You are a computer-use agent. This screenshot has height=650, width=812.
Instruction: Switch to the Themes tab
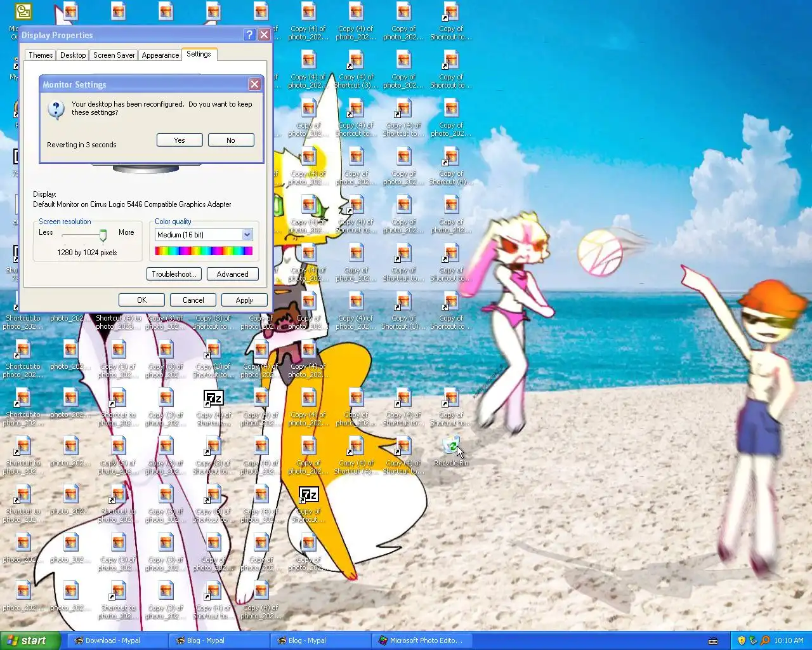tap(41, 55)
